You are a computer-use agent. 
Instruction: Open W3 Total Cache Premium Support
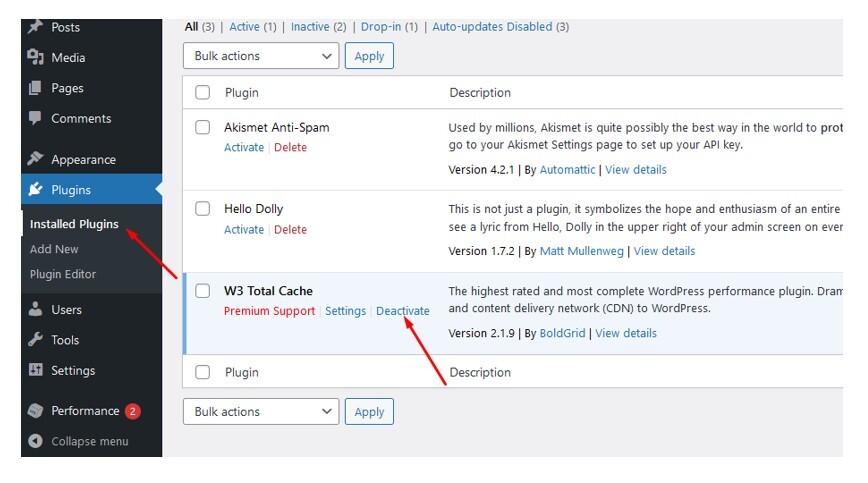pos(270,311)
